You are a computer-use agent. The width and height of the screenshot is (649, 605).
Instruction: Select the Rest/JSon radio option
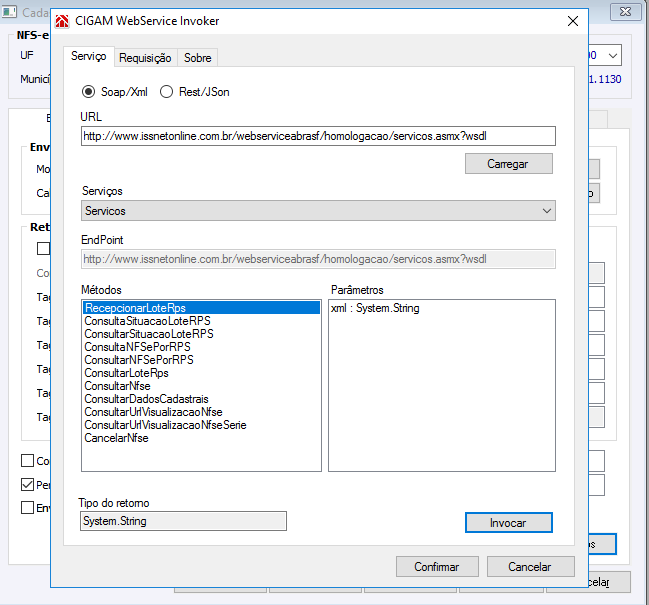tap(167, 91)
